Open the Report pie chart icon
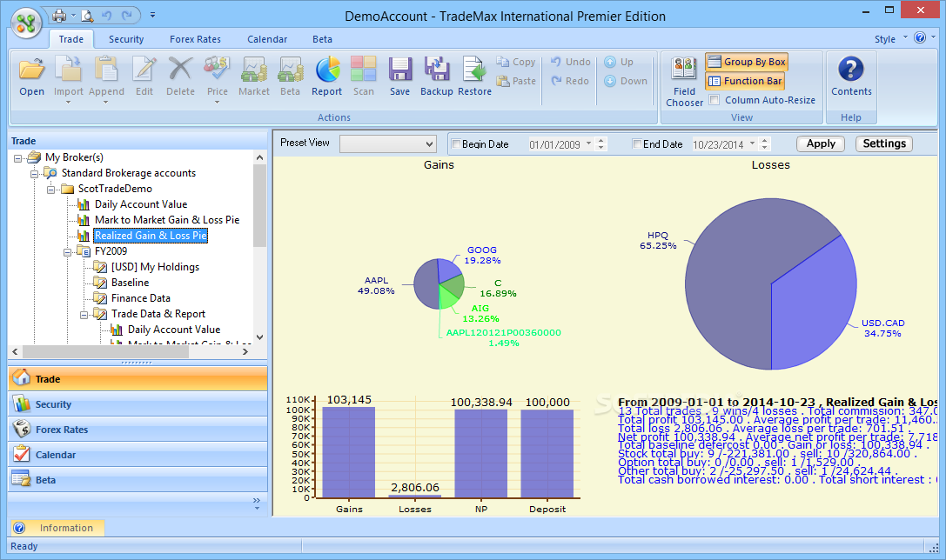 (x=327, y=69)
